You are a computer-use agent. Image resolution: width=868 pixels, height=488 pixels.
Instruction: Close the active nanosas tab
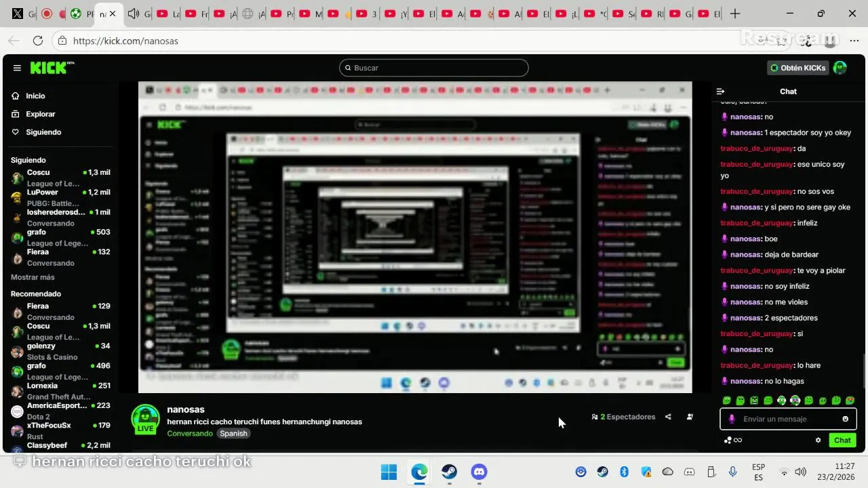click(113, 14)
